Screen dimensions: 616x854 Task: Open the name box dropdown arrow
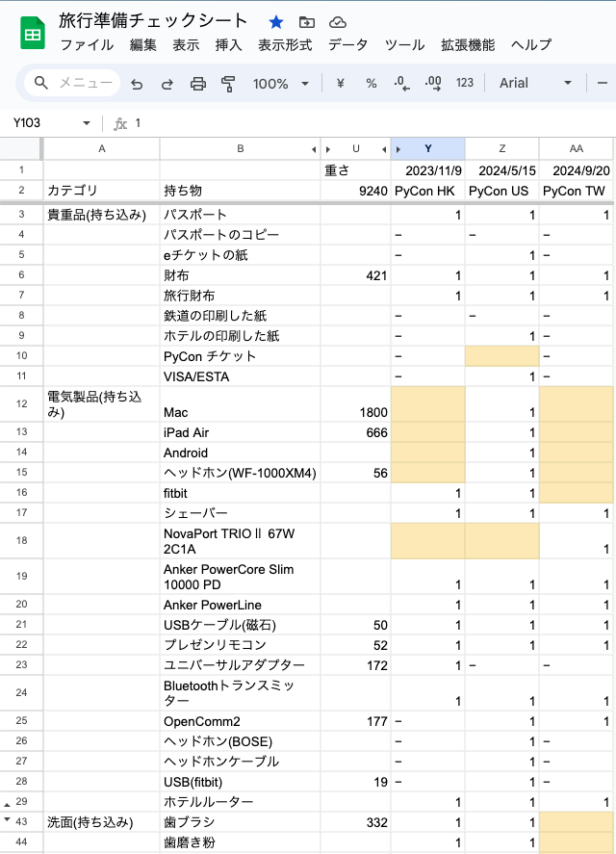coord(87,123)
